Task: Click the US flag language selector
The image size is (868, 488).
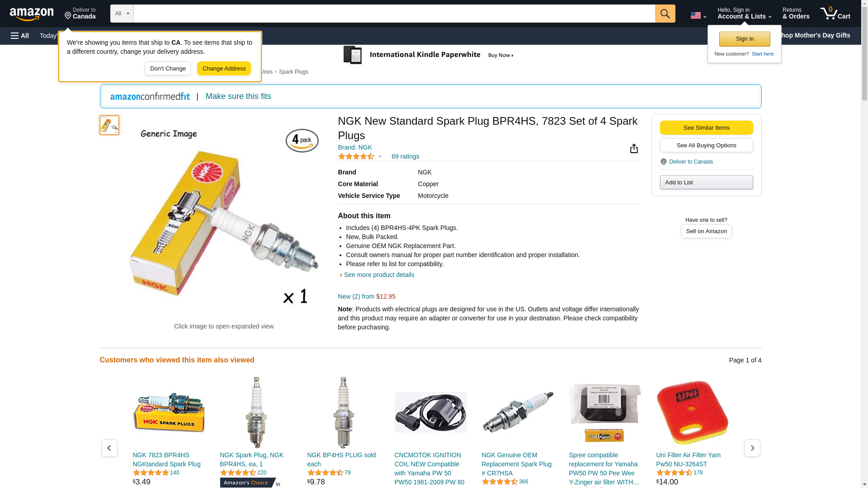Action: (698, 15)
